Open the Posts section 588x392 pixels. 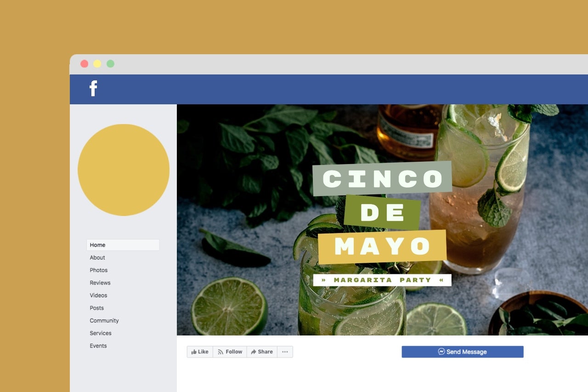[x=96, y=308]
